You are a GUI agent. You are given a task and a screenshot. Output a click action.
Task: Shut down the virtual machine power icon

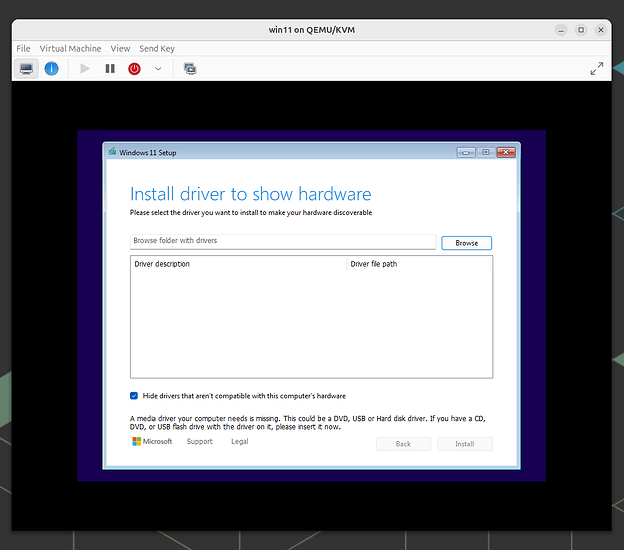135,69
